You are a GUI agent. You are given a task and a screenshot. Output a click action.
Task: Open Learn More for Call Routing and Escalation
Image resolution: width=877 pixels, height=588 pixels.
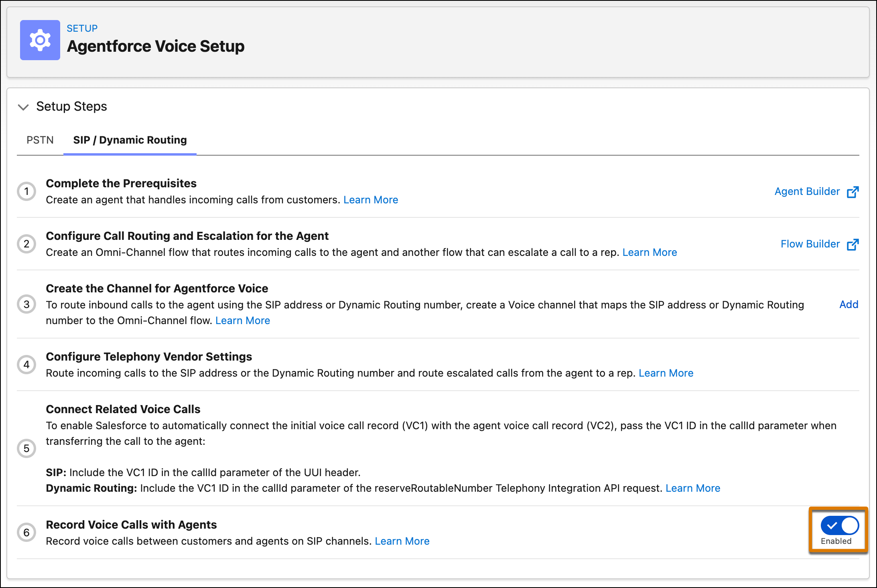pyautogui.click(x=650, y=252)
